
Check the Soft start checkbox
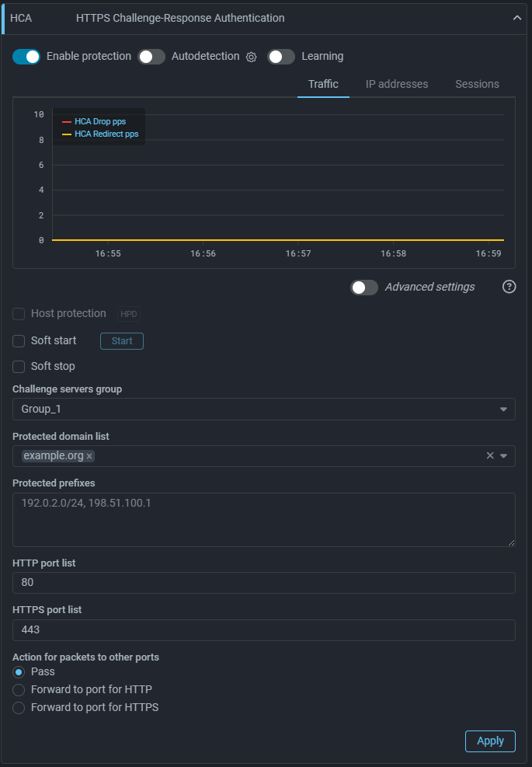(19, 341)
